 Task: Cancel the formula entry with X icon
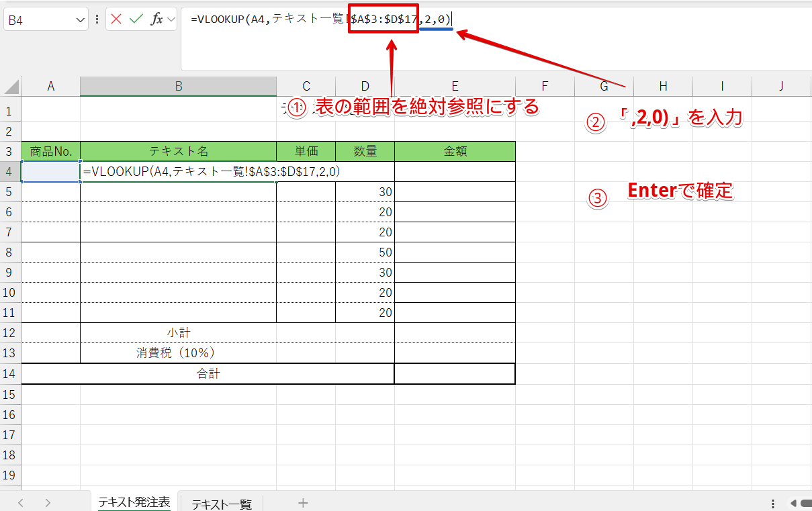(116, 19)
